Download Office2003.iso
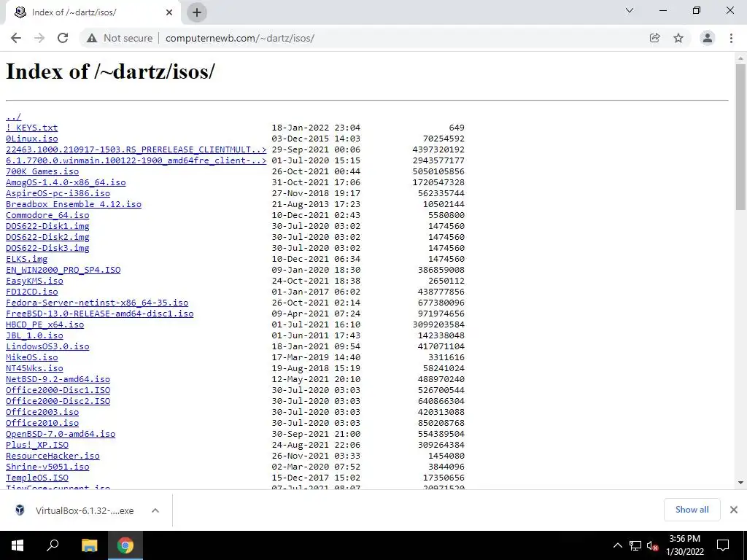The height and width of the screenshot is (560, 747). tap(42, 413)
